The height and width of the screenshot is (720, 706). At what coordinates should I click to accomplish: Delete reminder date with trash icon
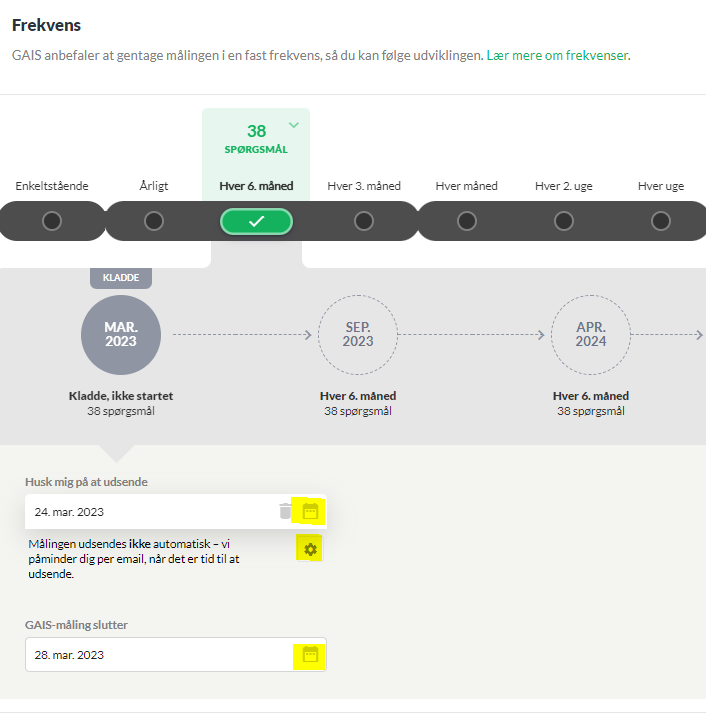point(285,511)
